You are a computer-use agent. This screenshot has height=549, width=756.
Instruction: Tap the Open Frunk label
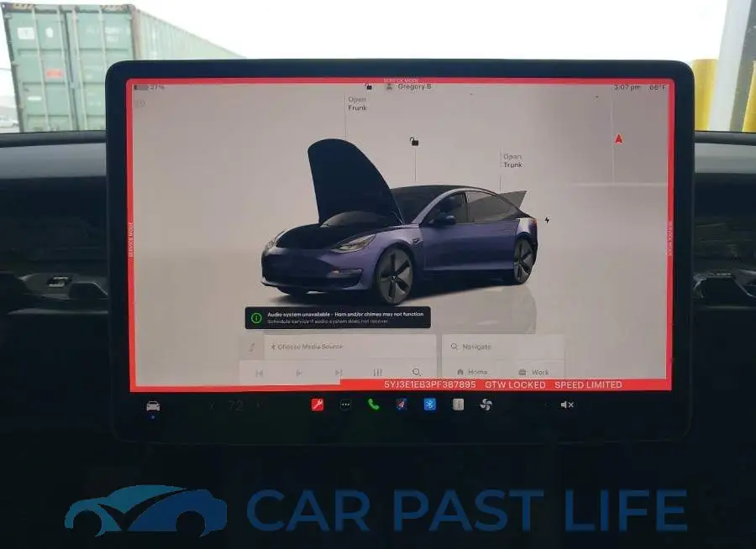357,103
